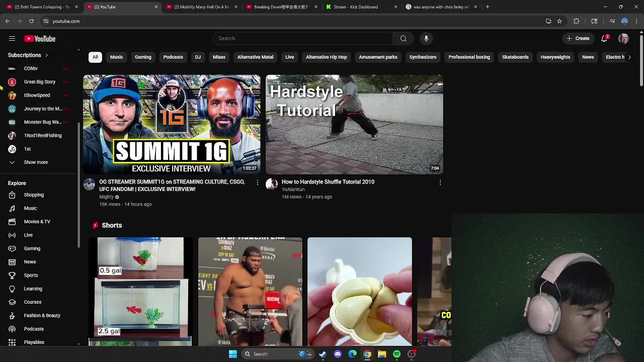The image size is (644, 362).
Task: Open Discord from the taskbar
Action: click(338, 354)
